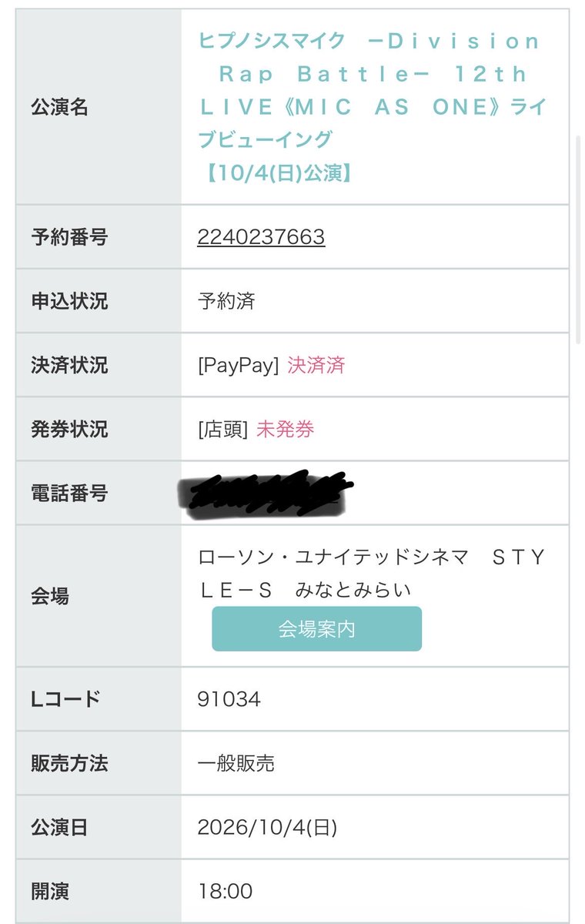
Task: Click the [店頭] ticketing method text
Action: 222,429
